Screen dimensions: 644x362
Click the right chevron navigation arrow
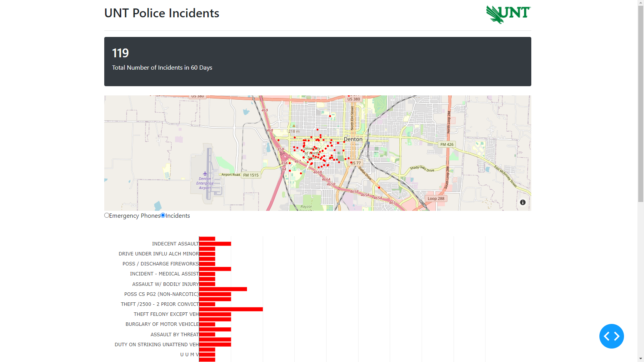(616, 336)
